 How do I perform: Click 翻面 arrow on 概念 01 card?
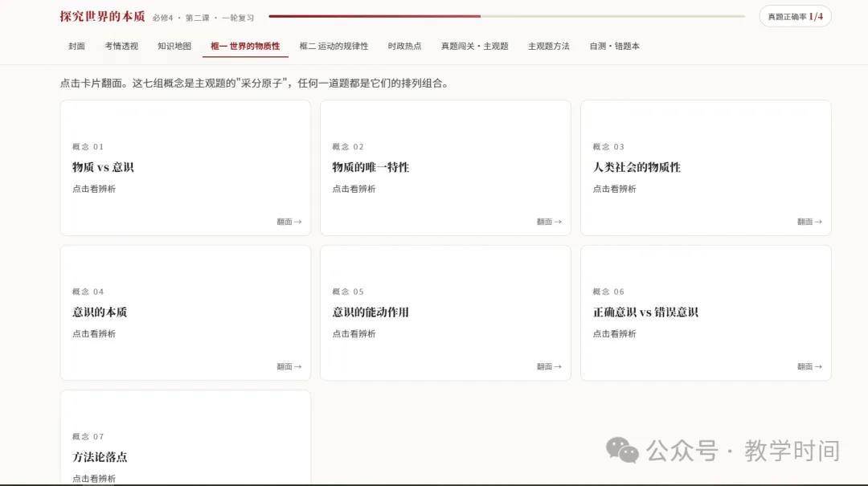[x=289, y=222]
